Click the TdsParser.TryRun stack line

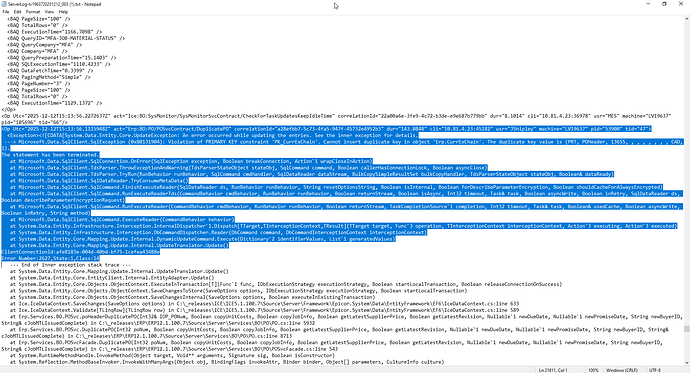coord(312,174)
